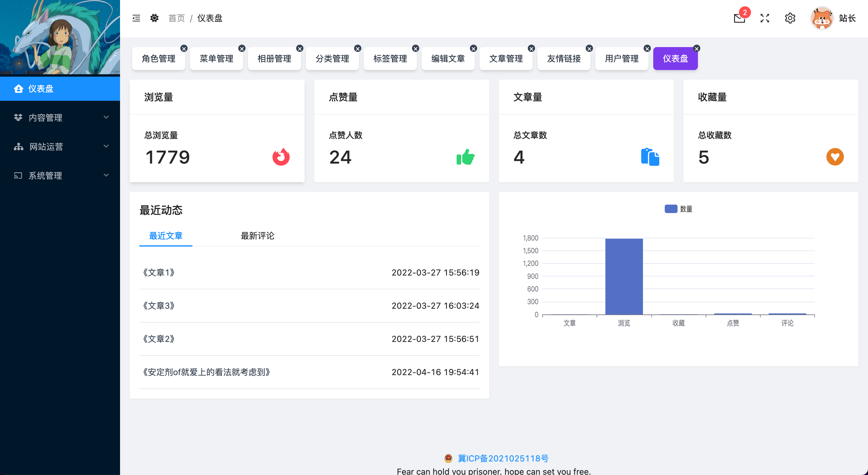Close the 角色管理 tab
Screen dimensions: 868x475
184,49
